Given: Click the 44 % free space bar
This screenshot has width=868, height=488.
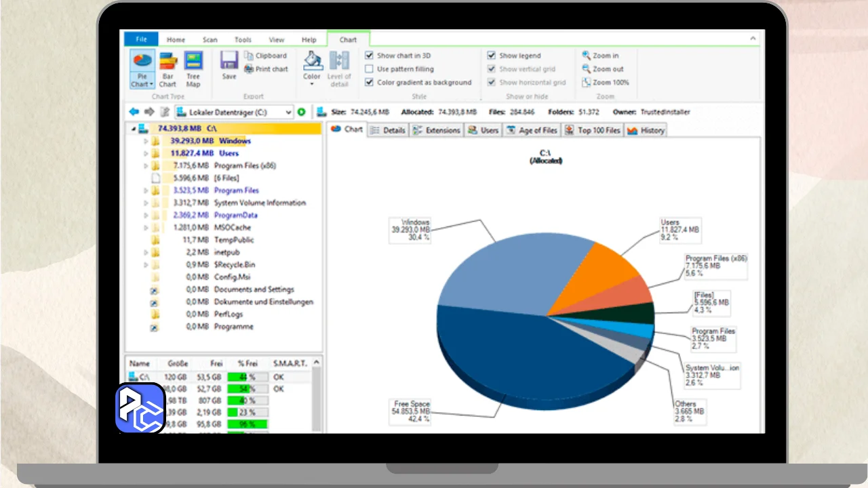Looking at the screenshot, I should point(248,377).
